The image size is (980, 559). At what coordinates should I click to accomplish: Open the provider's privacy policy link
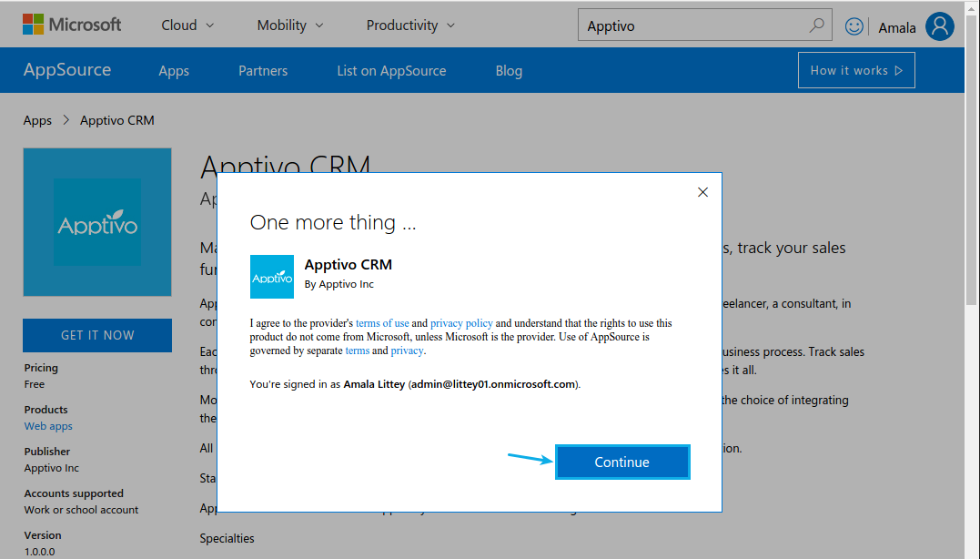461,323
